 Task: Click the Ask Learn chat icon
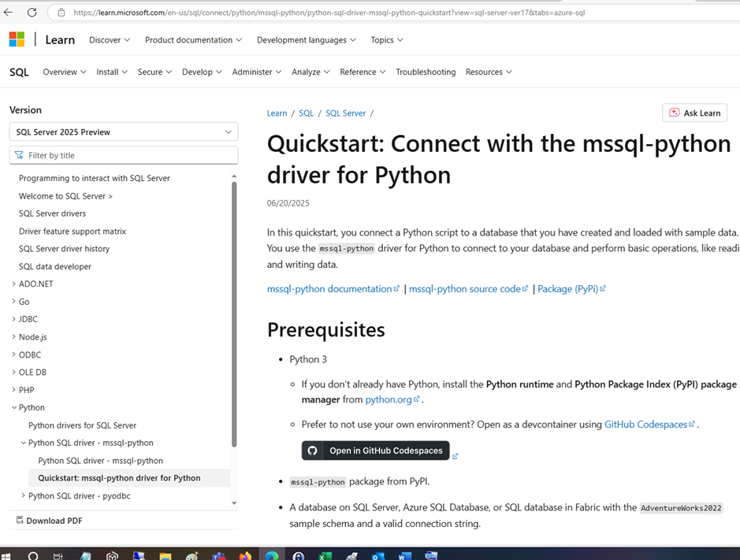[675, 113]
